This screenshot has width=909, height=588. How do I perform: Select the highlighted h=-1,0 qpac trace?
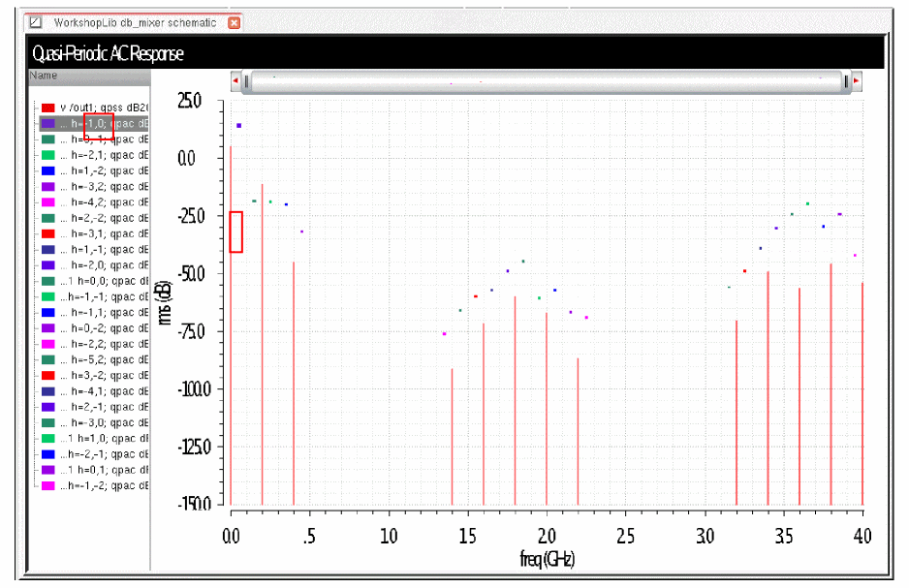click(95, 123)
